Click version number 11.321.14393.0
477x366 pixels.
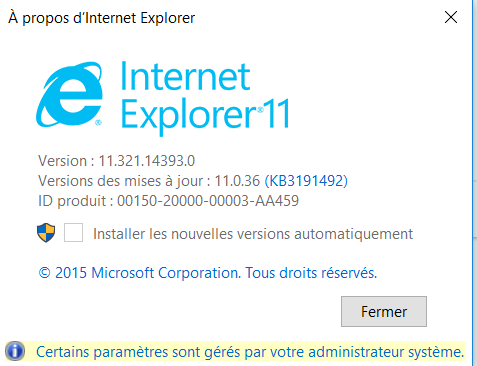147,161
